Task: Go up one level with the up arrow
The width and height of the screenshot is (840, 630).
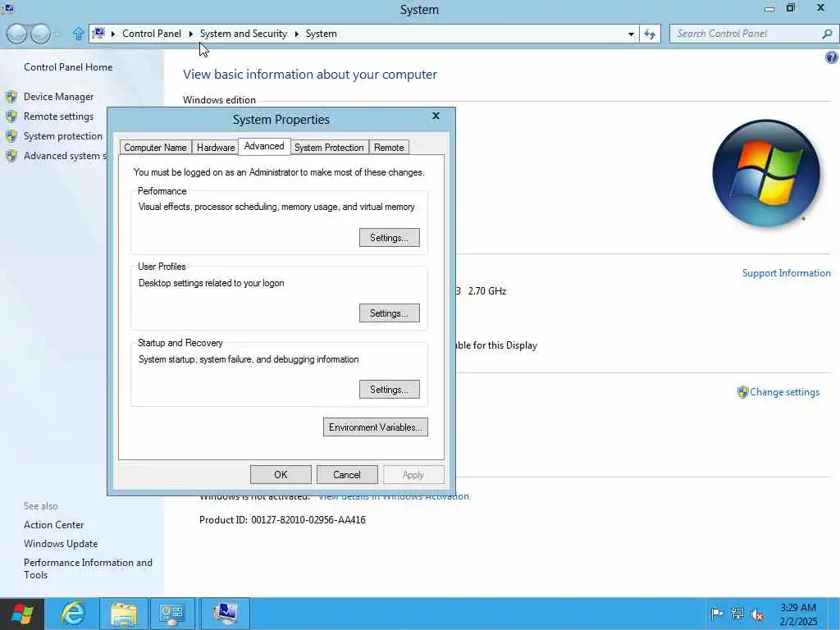Action: (x=78, y=34)
